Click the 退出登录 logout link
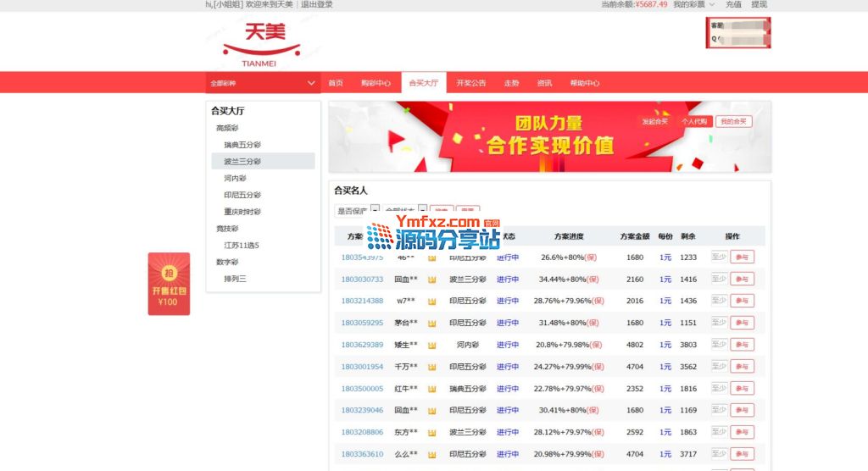 317,5
